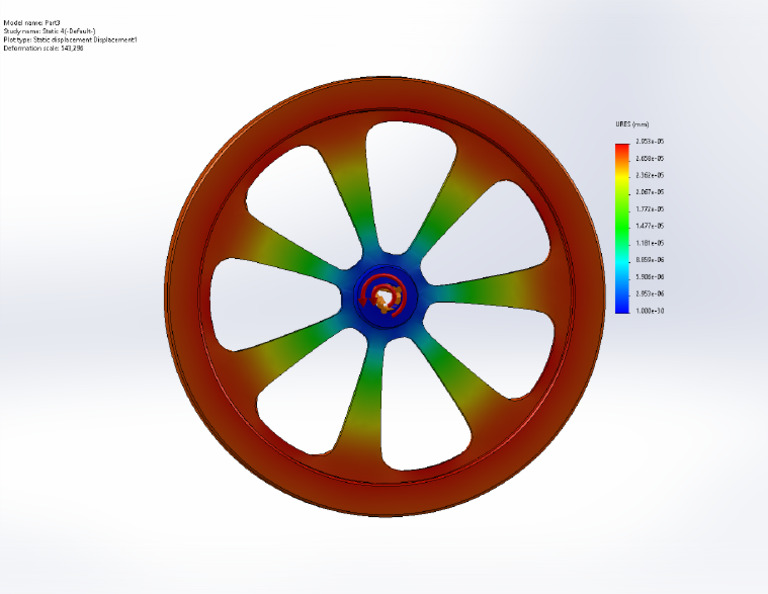This screenshot has width=768, height=594.
Task: Click the Model name: Part3 annotation
Action: 27,22
